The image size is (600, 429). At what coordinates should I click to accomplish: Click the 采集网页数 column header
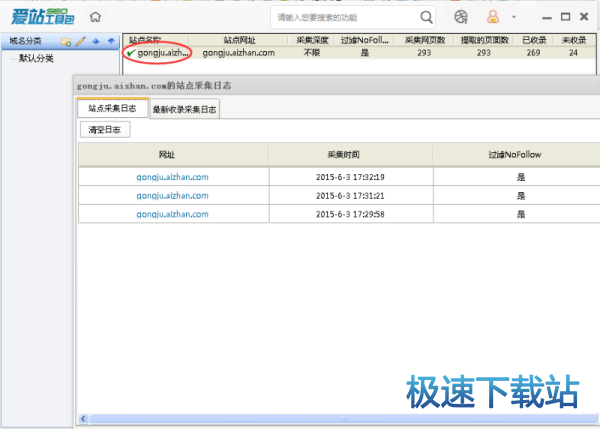(424, 40)
